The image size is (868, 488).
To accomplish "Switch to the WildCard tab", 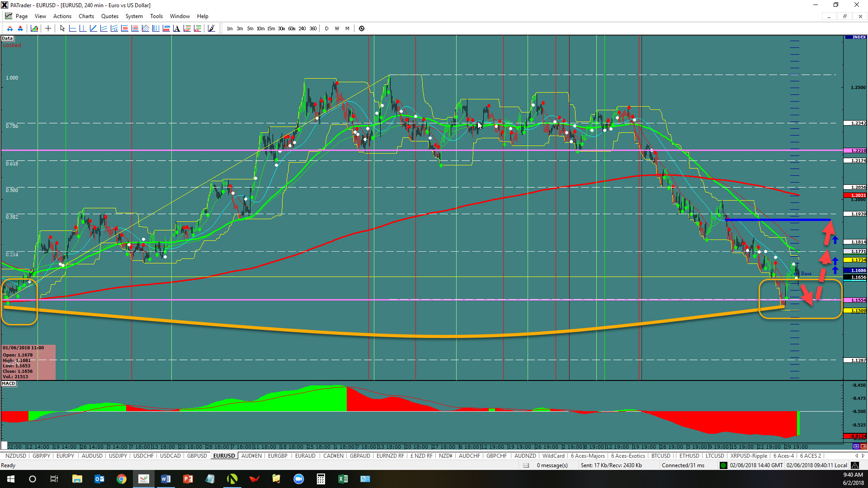I will (x=553, y=456).
